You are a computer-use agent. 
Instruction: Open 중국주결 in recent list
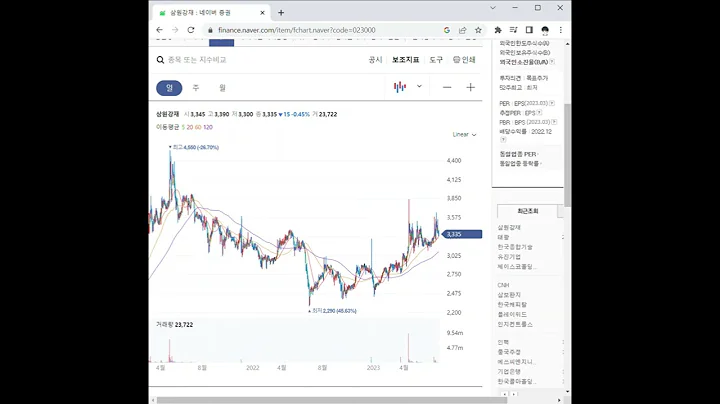click(509, 352)
